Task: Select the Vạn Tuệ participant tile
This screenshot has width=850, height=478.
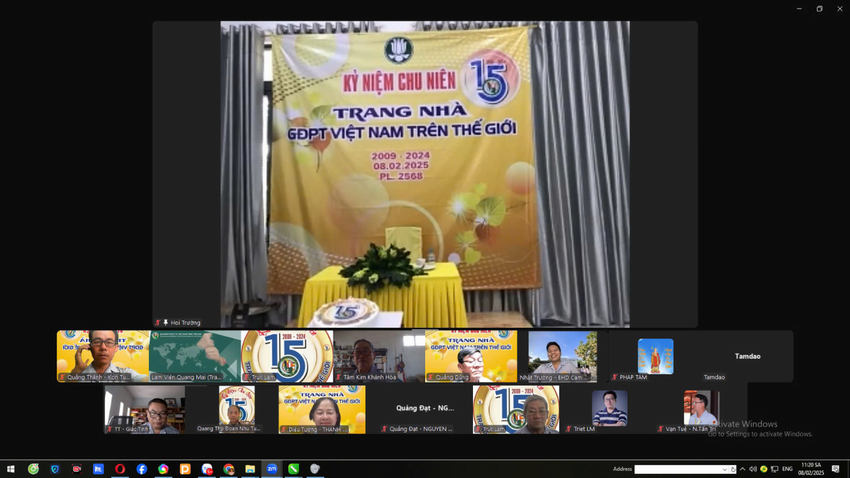Action: pyautogui.click(x=701, y=409)
